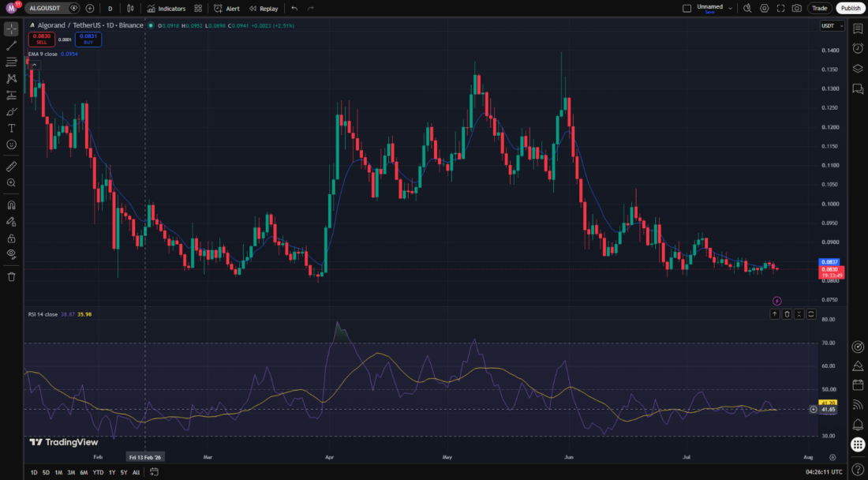Open the user profile avatar menu
The height and width of the screenshot is (480, 868).
coord(12,9)
